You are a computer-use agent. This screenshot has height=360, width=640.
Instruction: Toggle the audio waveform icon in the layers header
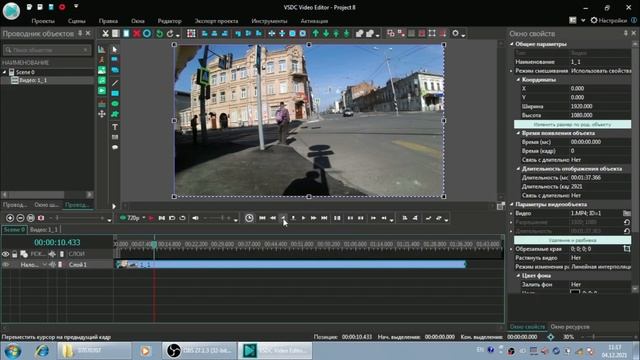(52, 254)
